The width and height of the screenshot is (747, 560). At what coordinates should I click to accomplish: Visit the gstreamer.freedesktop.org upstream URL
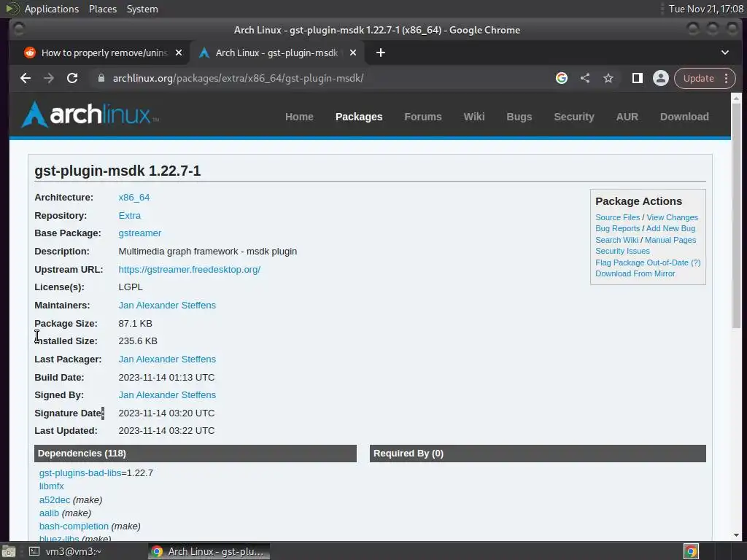click(189, 270)
